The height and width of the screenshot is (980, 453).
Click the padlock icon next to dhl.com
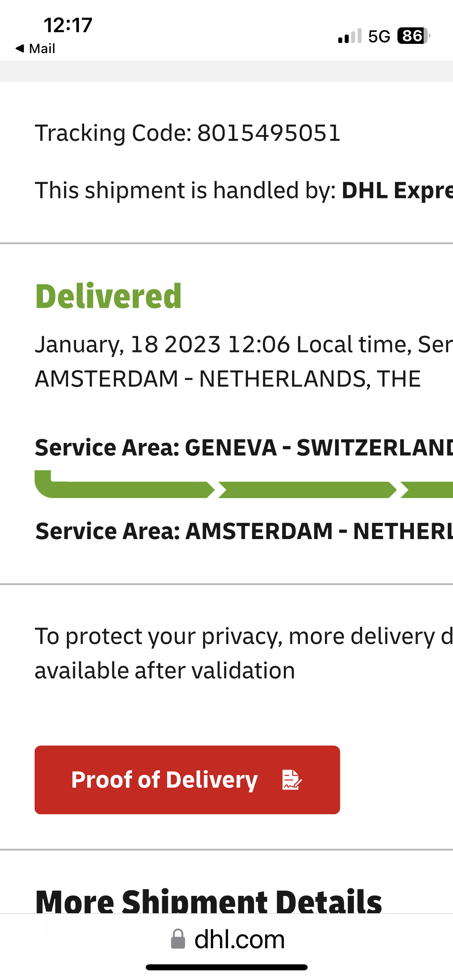click(178, 939)
